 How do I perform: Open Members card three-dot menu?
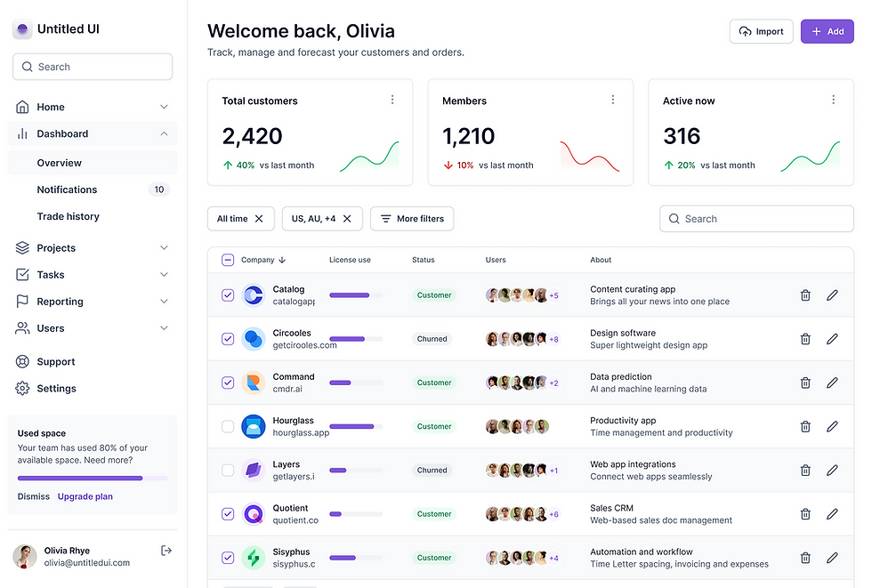[613, 100]
